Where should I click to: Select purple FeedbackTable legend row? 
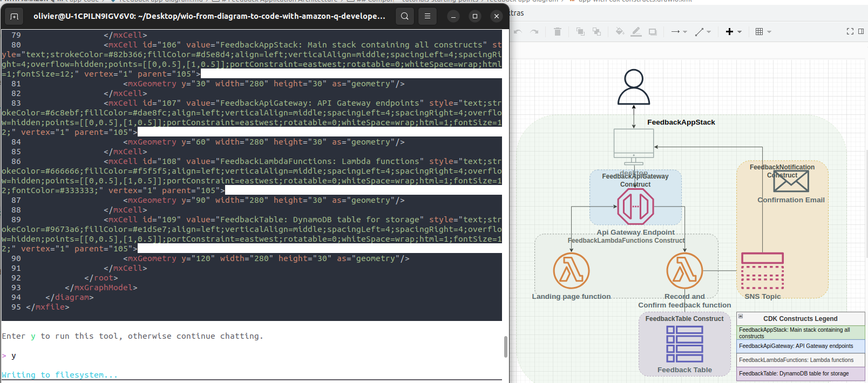pyautogui.click(x=801, y=374)
